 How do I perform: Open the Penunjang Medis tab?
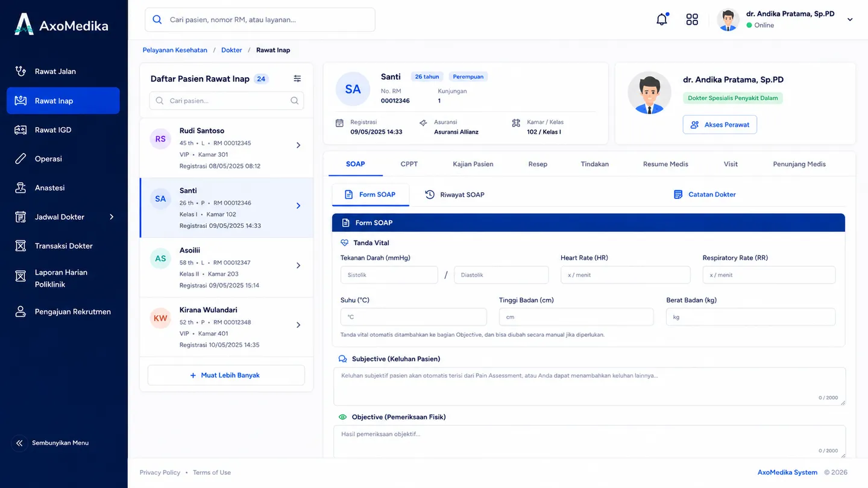click(x=799, y=164)
